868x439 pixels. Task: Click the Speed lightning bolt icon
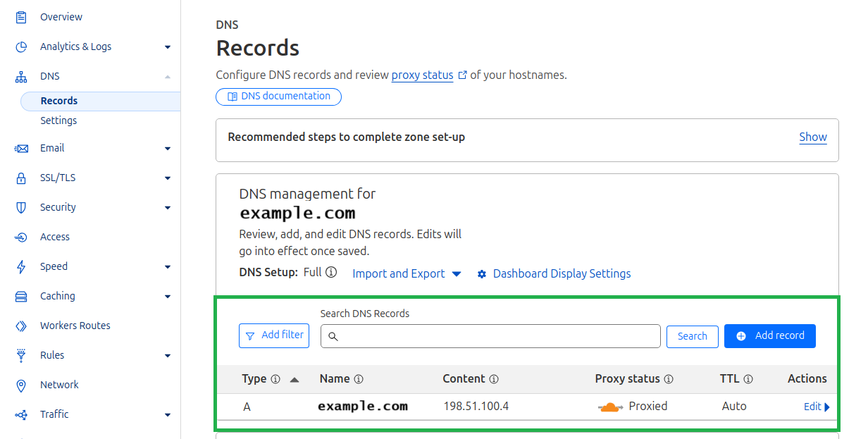[x=21, y=267]
